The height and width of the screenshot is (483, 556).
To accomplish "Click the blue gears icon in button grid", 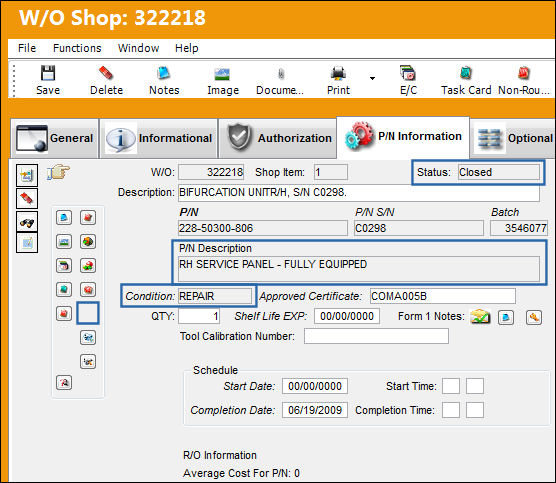I will click(88, 337).
